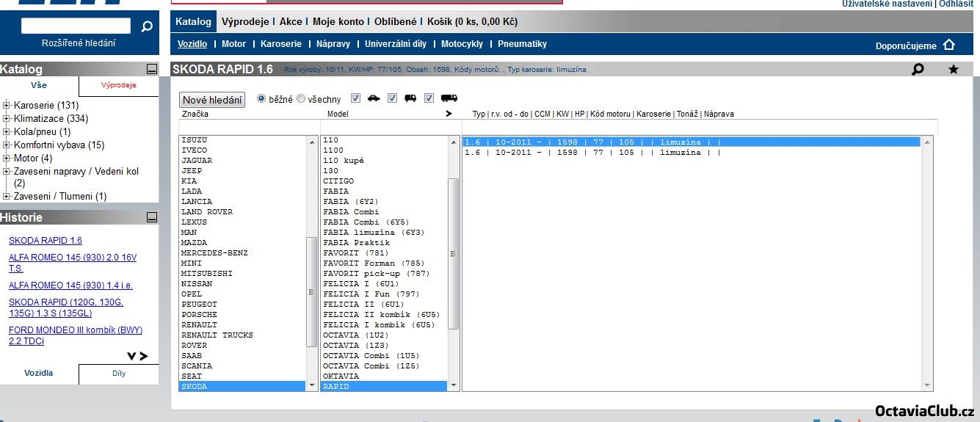Minimize the Historie panel
The width and height of the screenshot is (980, 422).
[x=152, y=217]
